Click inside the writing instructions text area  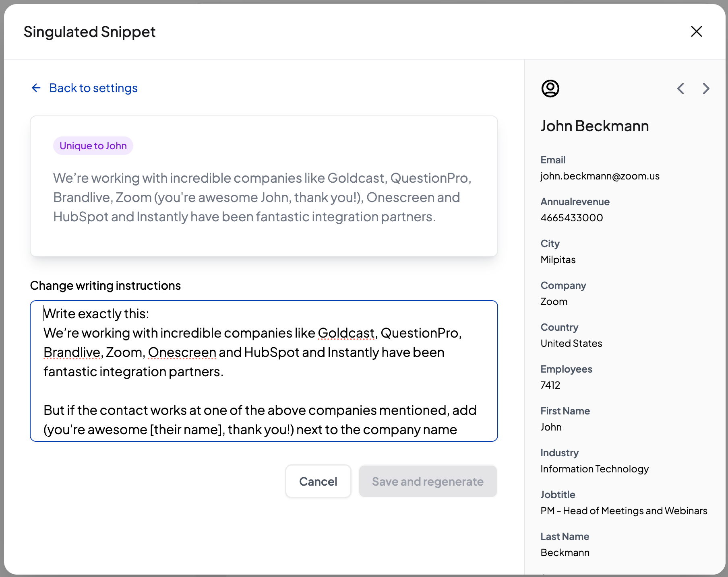(264, 371)
